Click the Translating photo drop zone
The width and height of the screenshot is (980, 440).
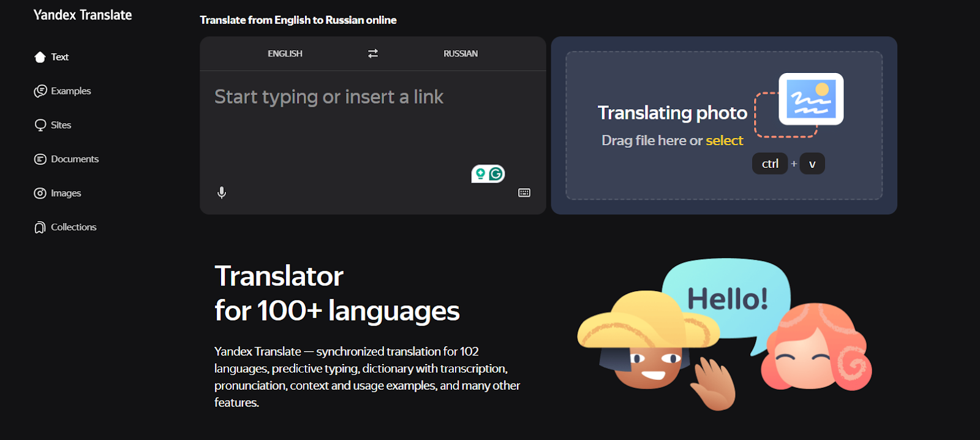(724, 126)
